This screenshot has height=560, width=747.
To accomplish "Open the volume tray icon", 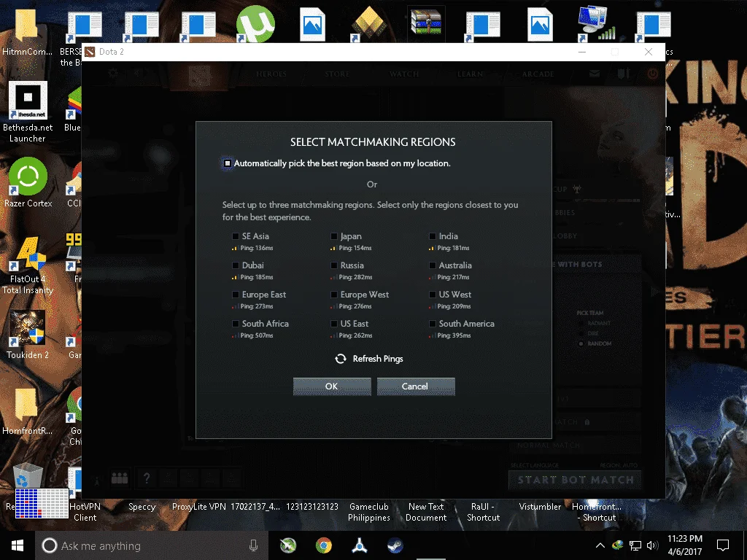I will click(652, 545).
